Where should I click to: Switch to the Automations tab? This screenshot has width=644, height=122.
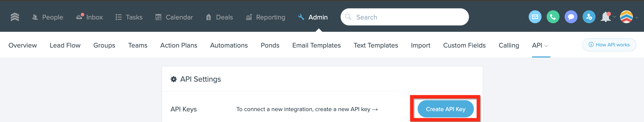point(229,45)
